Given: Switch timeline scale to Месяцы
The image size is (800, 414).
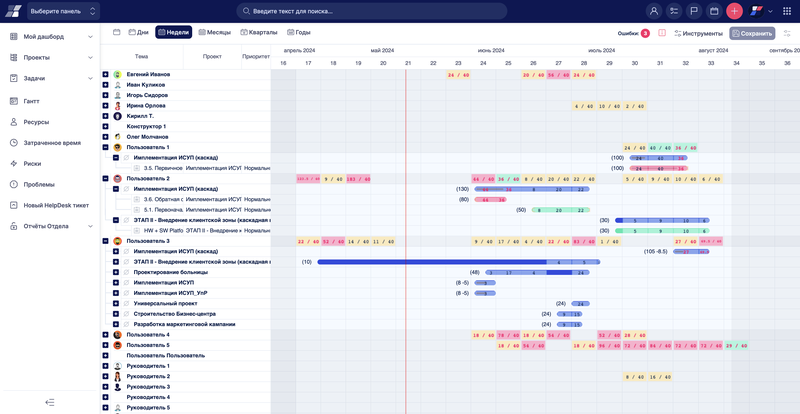Looking at the screenshot, I should 212,32.
